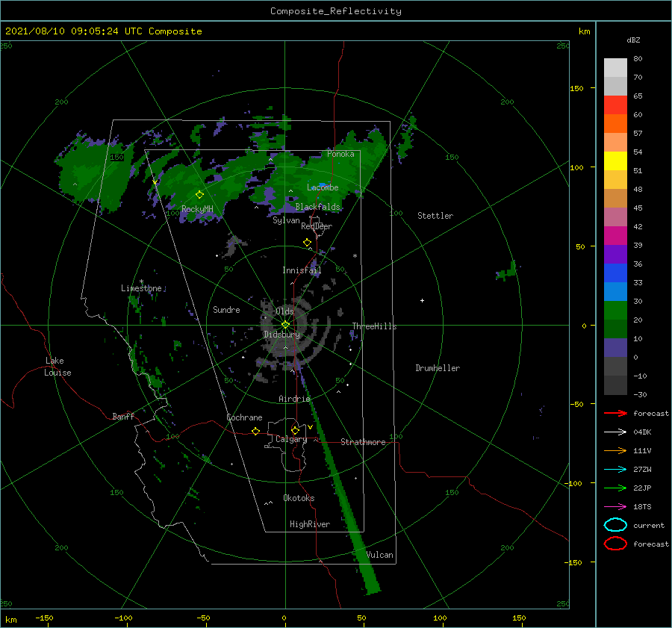The image size is (672, 628).
Task: Pick the red 60-65 dBZ swatch
Action: tap(615, 105)
